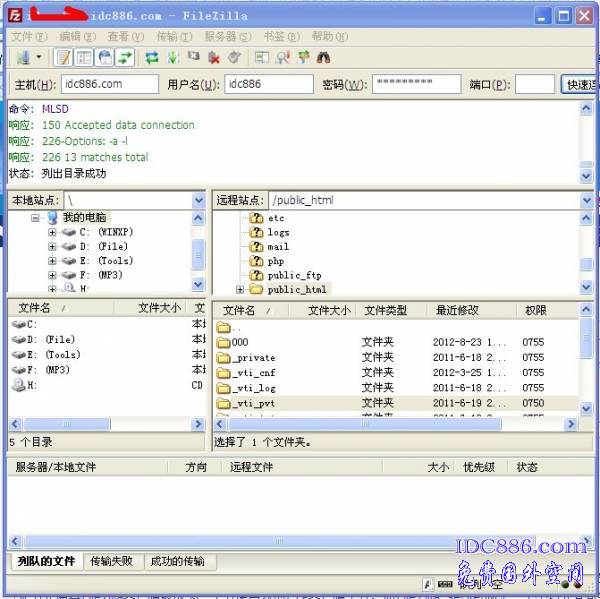Click the cancel current operation icon
Screen dimensions: 600x599
point(193,58)
